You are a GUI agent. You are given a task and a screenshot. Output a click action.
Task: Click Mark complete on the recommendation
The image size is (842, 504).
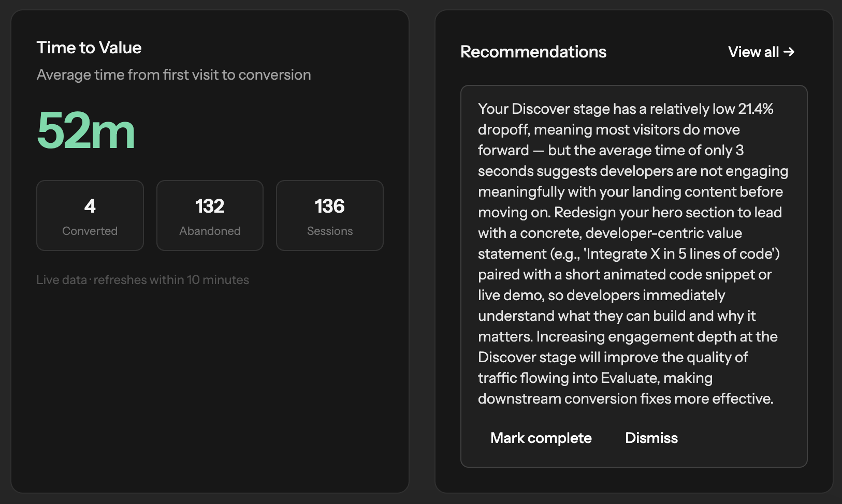[x=541, y=438]
